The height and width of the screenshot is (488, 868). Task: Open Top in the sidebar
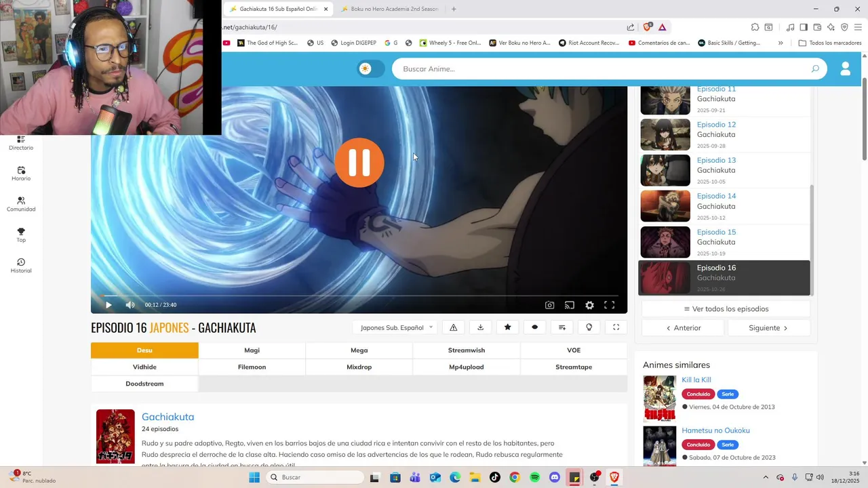click(21, 235)
